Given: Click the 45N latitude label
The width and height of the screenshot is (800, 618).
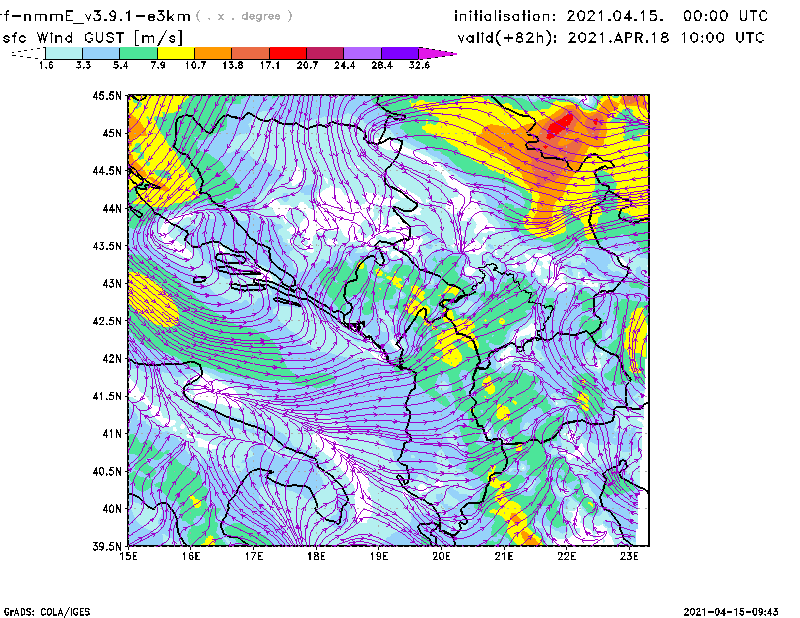Looking at the screenshot, I should [112, 133].
